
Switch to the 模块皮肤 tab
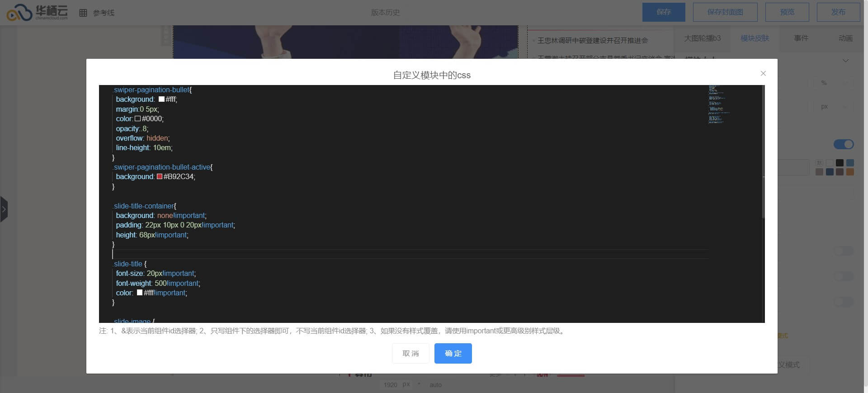click(x=755, y=38)
